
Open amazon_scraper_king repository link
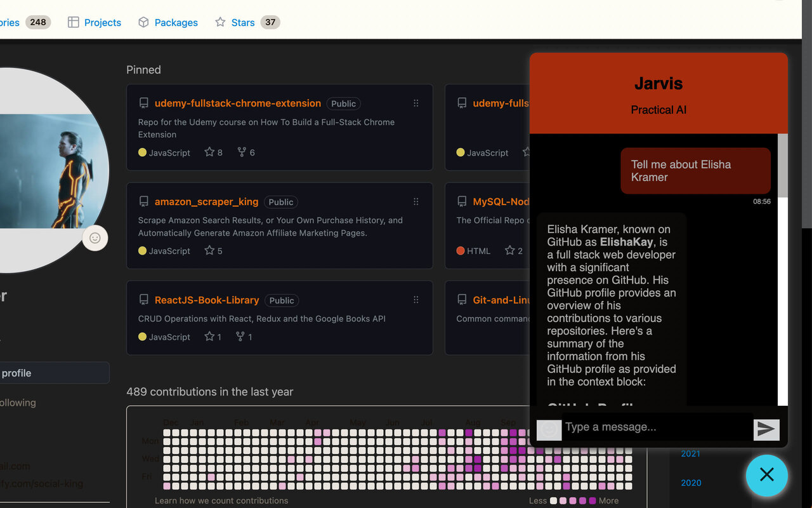coord(206,202)
